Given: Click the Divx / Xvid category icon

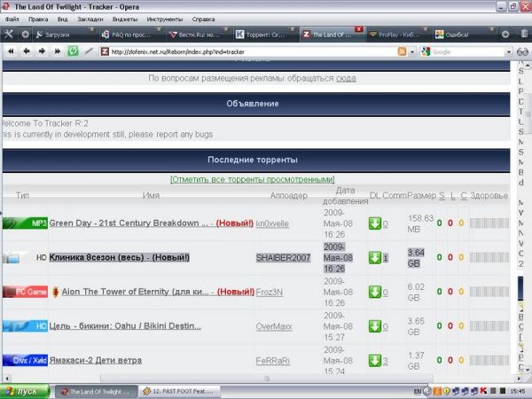Looking at the screenshot, I should point(25,360).
